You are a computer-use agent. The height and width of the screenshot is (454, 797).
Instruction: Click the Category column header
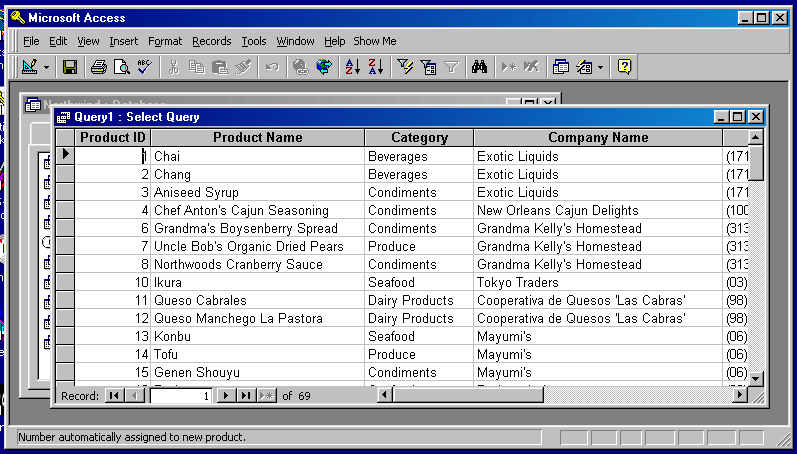coord(419,137)
